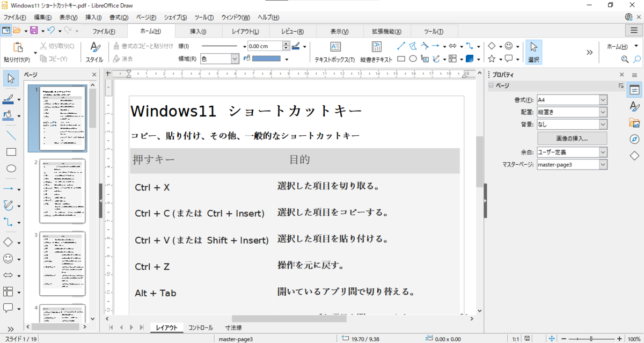Select slide 3 thumbnail in page panel
Viewport: 644px width, 343px height.
click(x=62, y=264)
